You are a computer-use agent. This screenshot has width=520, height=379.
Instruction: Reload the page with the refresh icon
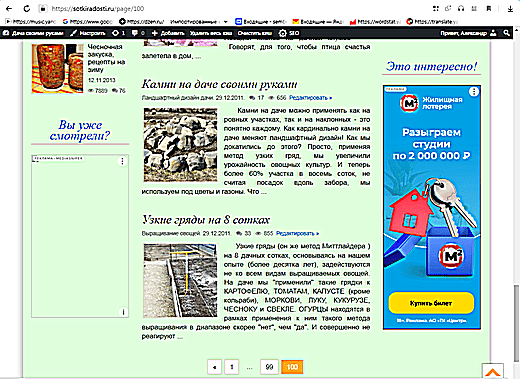[27, 9]
